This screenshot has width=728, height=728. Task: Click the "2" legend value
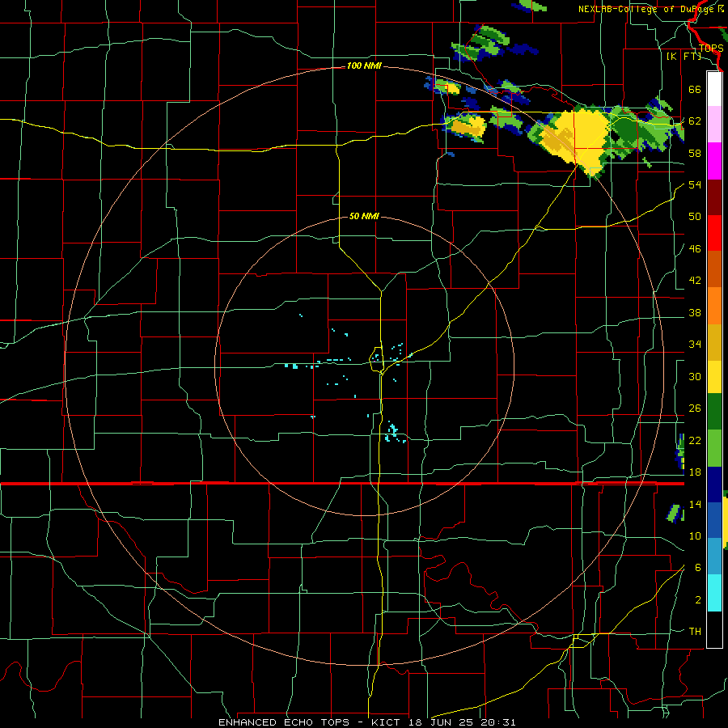698,600
